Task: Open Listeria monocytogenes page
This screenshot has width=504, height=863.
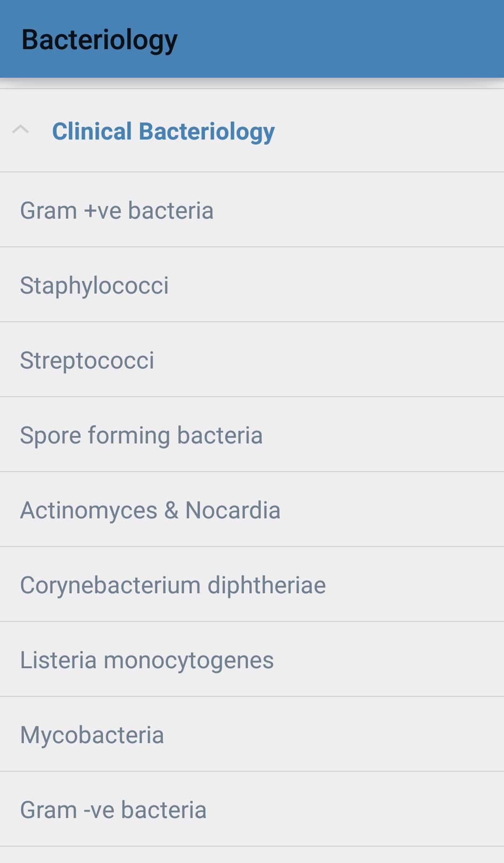Action: tap(147, 660)
